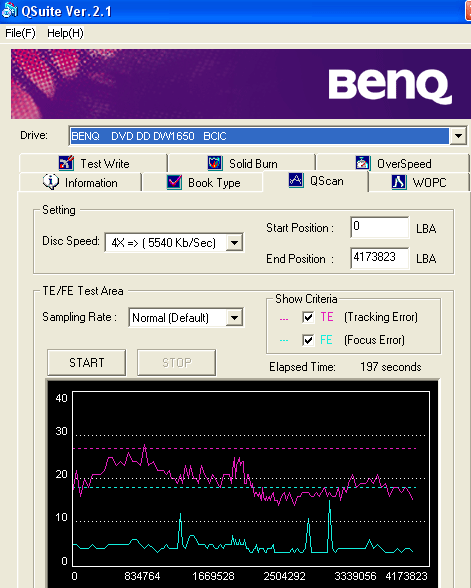Click the Sampling Rate label
This screenshot has height=588, width=471.
[79, 317]
